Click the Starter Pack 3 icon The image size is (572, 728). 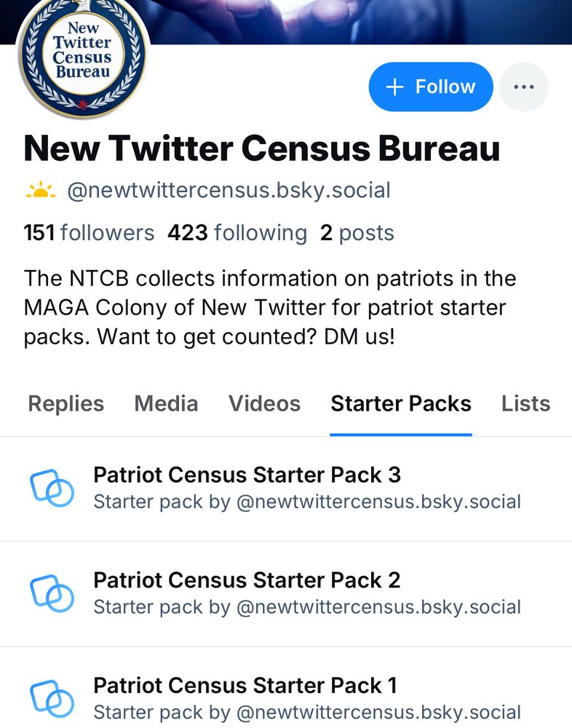pos(52,488)
